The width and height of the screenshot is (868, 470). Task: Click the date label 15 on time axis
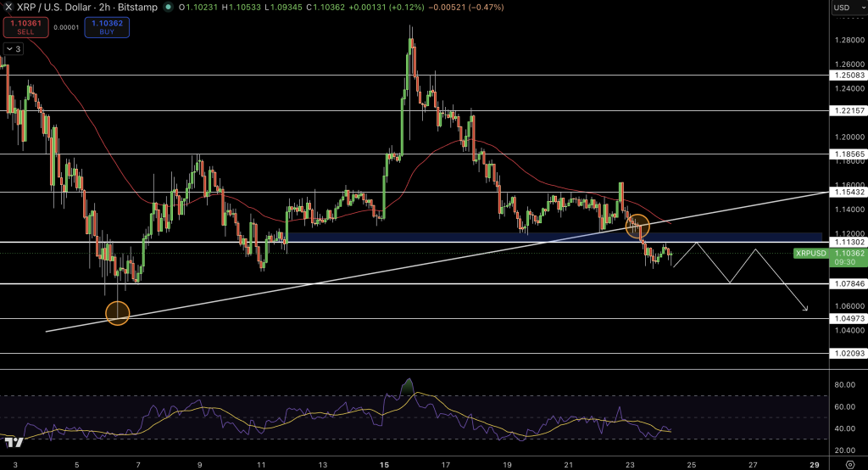tap(384, 464)
